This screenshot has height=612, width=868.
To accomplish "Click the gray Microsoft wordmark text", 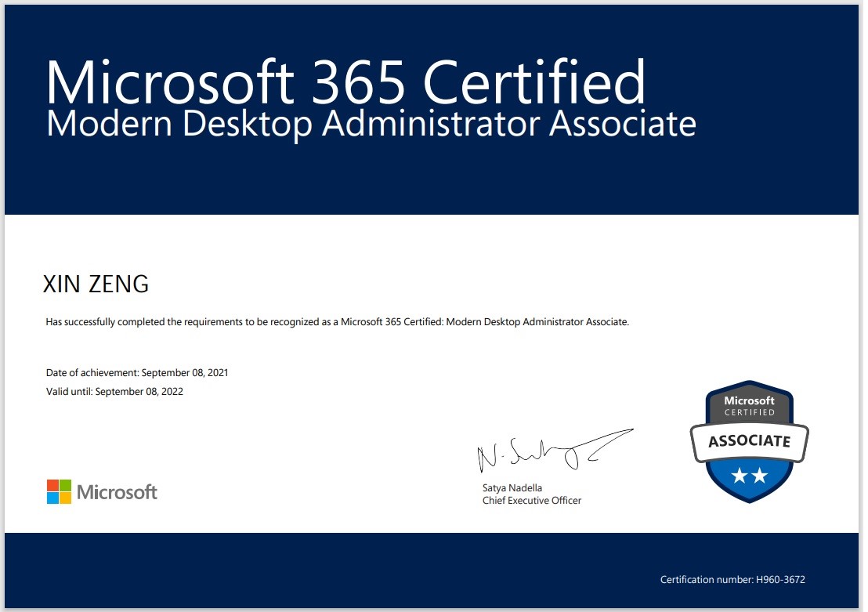I will pos(117,492).
